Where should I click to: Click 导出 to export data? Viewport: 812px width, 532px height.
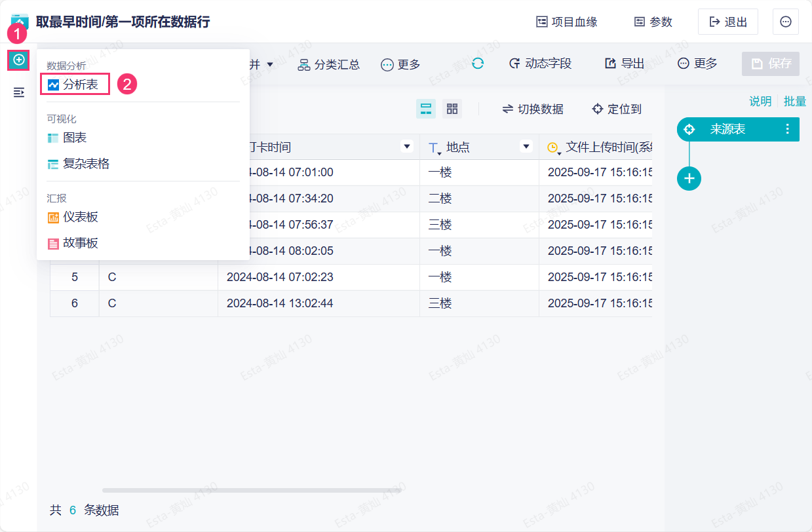click(x=625, y=64)
